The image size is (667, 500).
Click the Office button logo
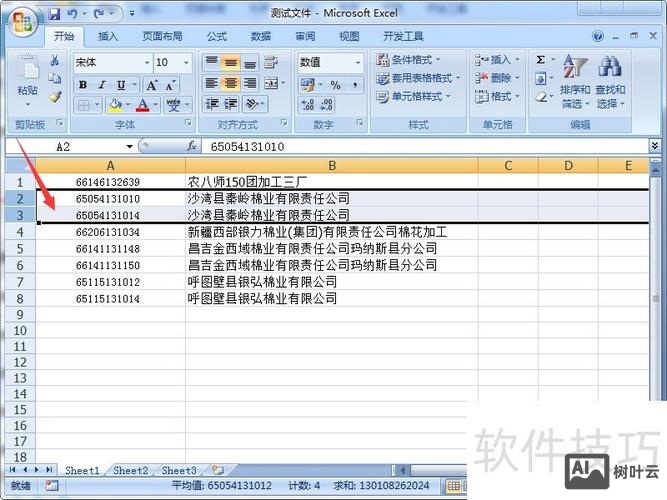[x=23, y=22]
